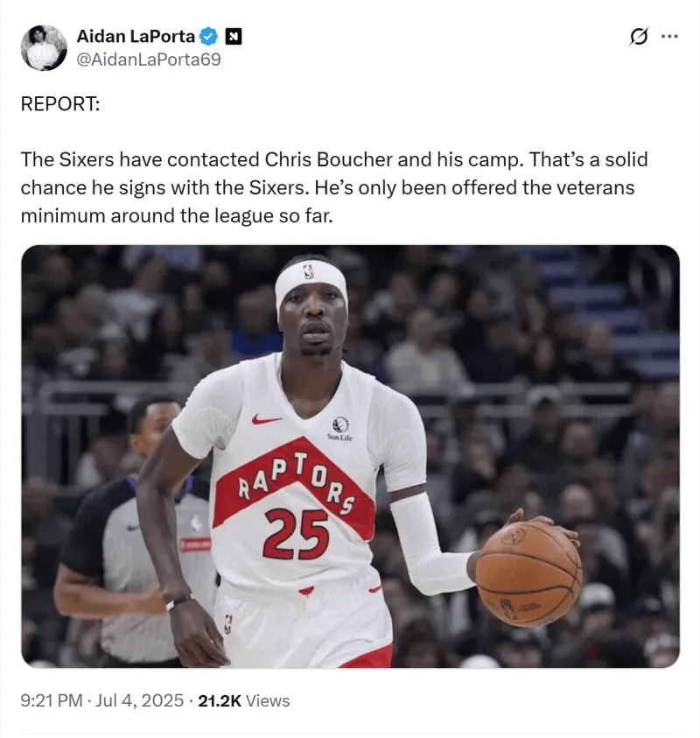Open the @AidanLaPorta69 handle link
Screen dimensions: 700x738
[148, 60]
